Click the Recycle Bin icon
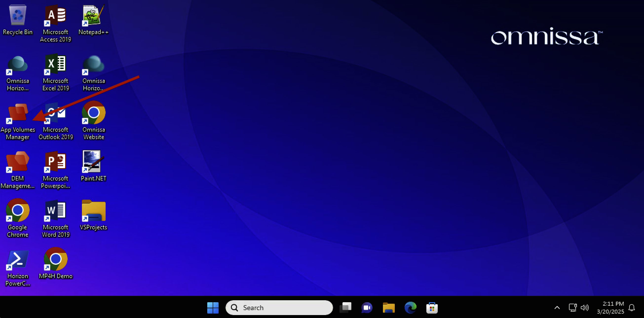 18,16
